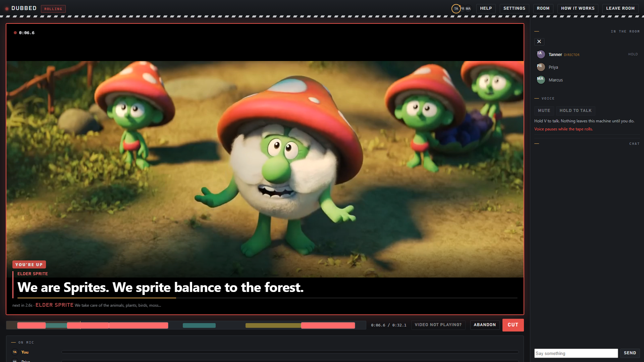Click the ROLLING status badge
This screenshot has height=362, width=644.
(53, 9)
